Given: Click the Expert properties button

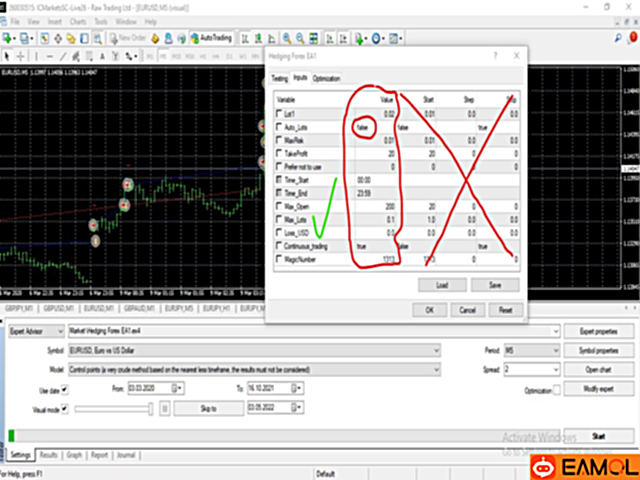Looking at the screenshot, I should (598, 331).
